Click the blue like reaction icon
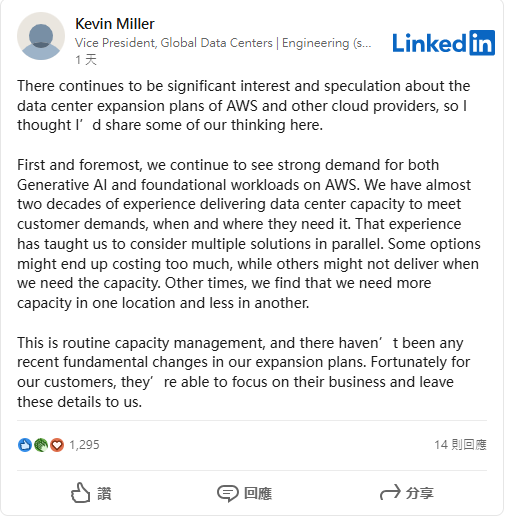The width and height of the screenshot is (505, 517). (25, 445)
